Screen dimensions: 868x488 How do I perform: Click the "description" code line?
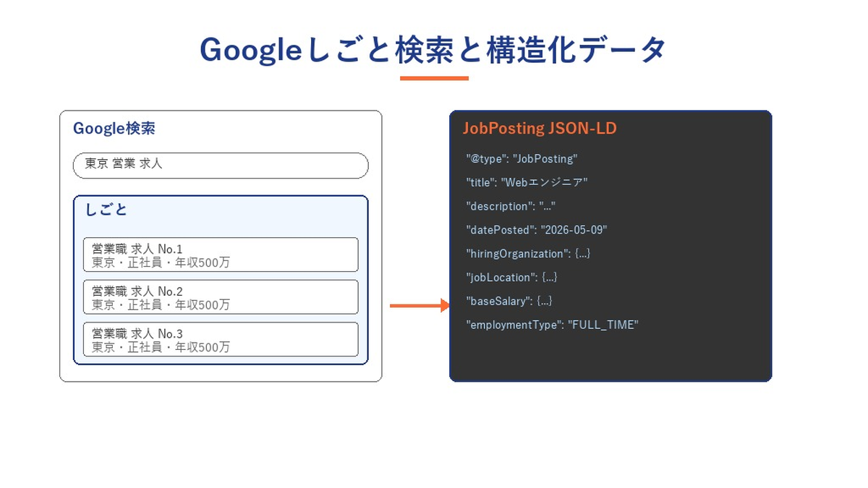pyautogui.click(x=511, y=206)
